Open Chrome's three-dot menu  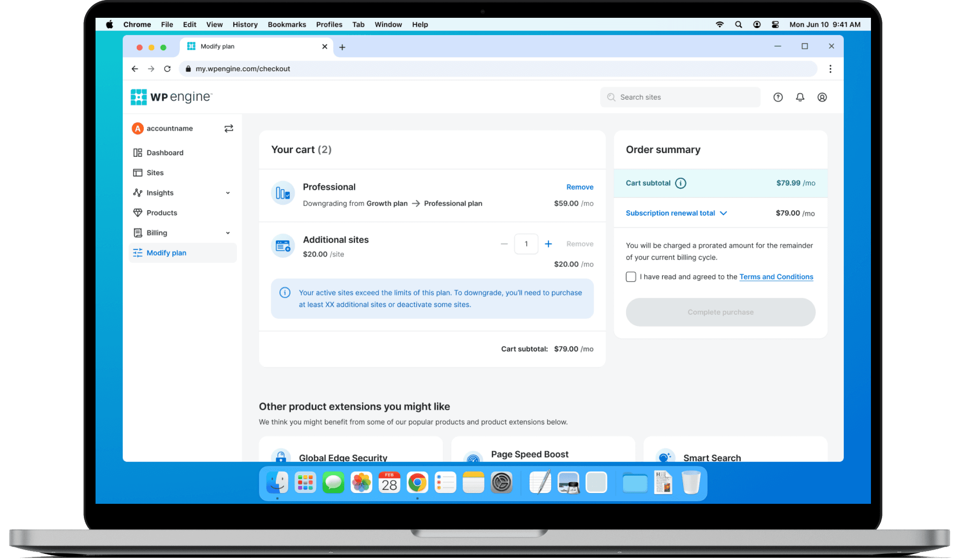click(830, 69)
